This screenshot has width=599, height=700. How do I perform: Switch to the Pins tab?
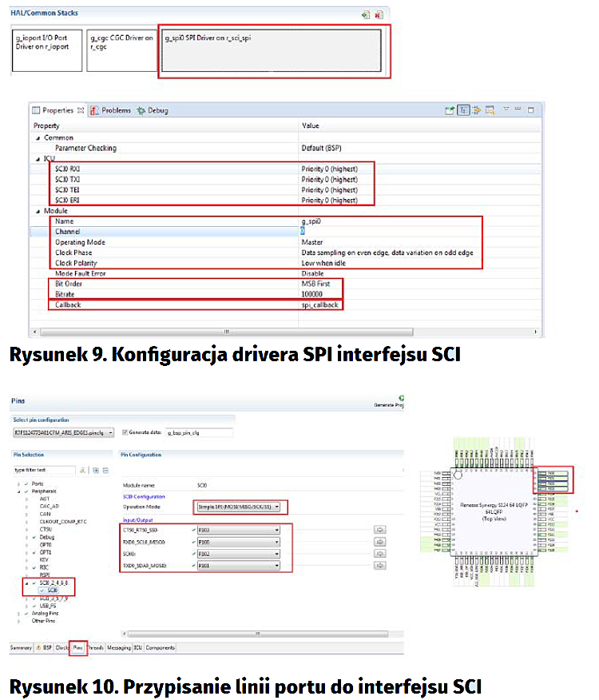[x=77, y=647]
